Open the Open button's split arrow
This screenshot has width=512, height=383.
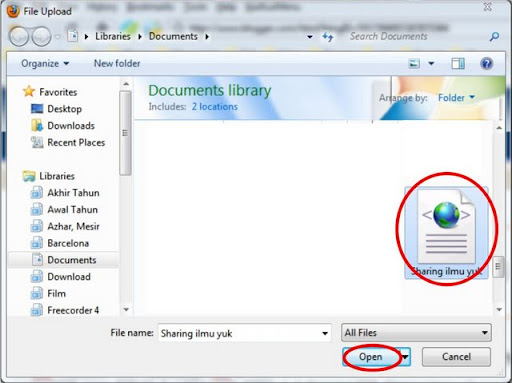tap(405, 357)
